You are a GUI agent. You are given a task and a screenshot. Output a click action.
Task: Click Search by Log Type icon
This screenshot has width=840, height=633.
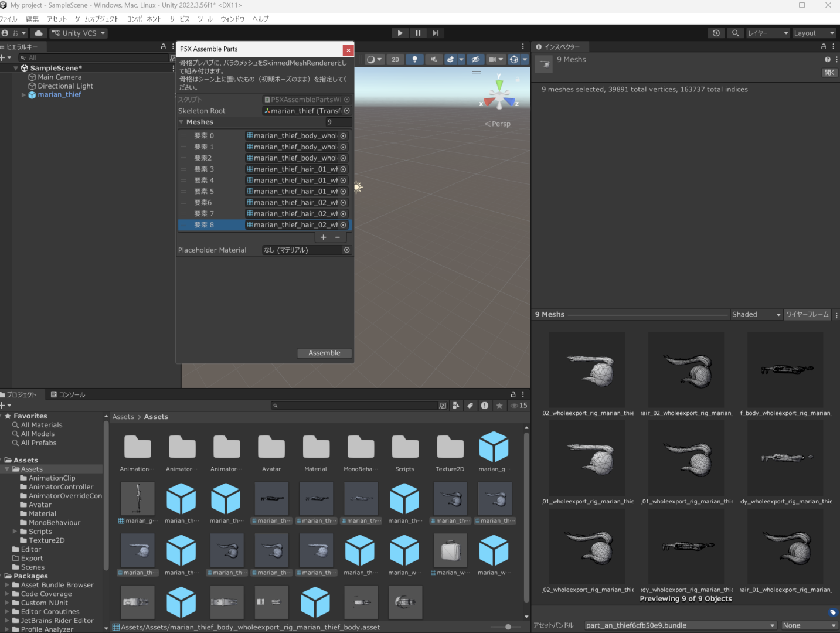click(x=485, y=406)
